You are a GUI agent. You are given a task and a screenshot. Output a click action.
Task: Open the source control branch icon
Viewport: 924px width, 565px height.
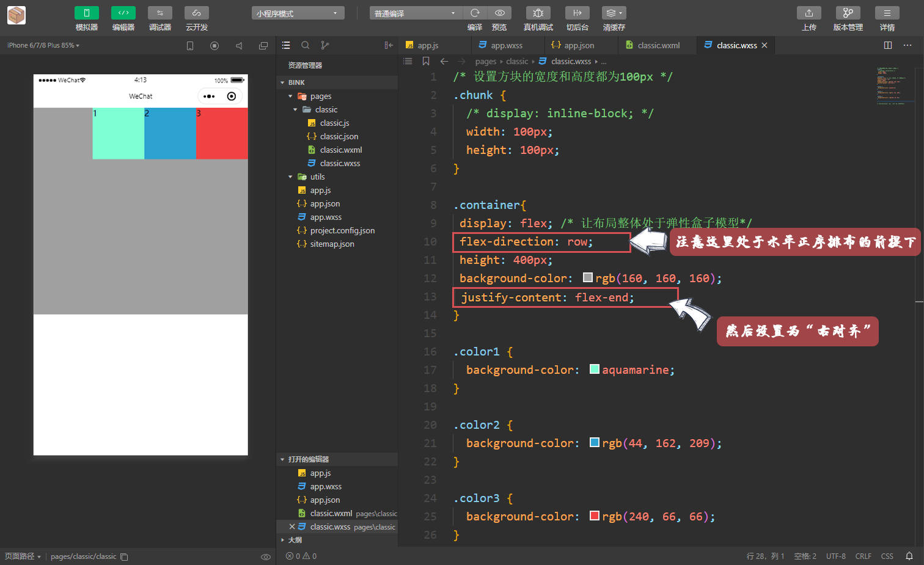click(x=325, y=45)
